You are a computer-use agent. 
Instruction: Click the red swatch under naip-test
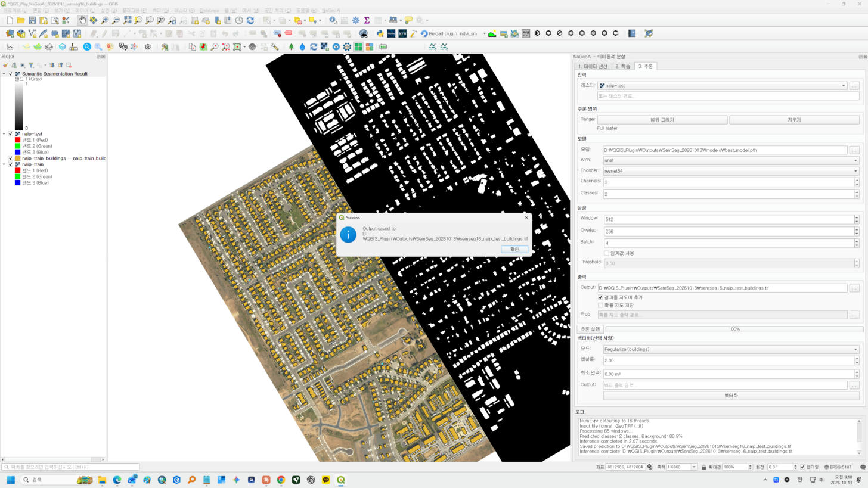click(18, 140)
